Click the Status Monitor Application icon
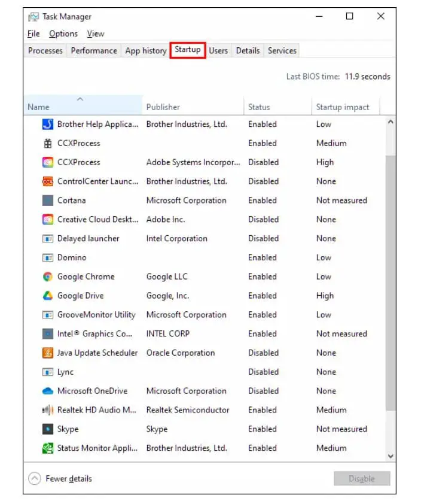The image size is (421, 504). [x=47, y=448]
